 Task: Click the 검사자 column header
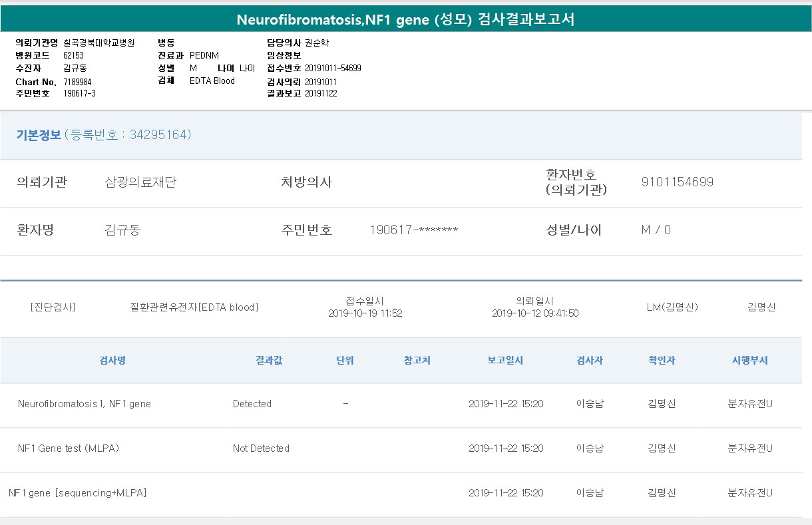point(589,361)
